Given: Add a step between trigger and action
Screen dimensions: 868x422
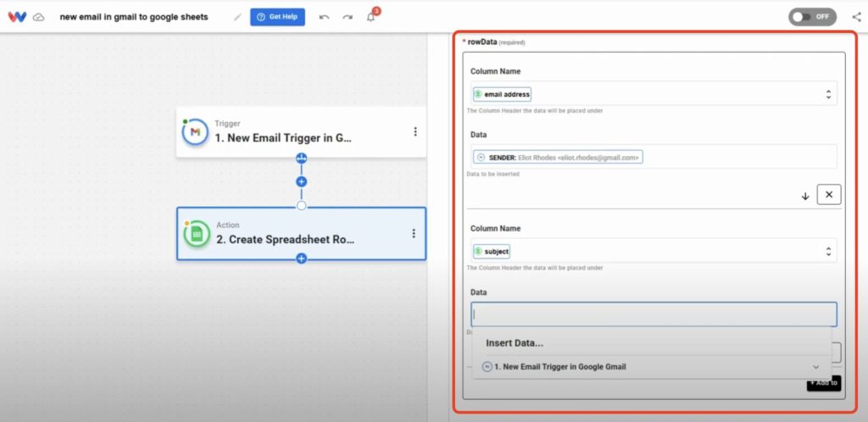Looking at the screenshot, I should 301,181.
